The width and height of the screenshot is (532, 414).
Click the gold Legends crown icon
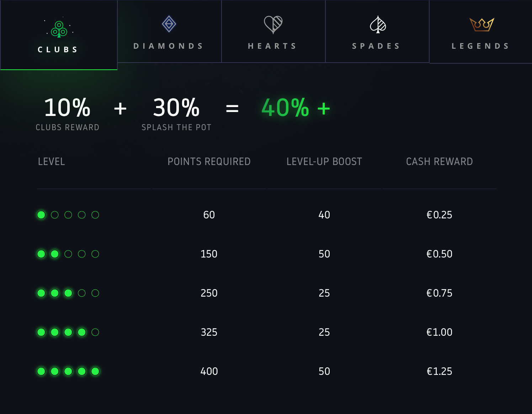482,25
